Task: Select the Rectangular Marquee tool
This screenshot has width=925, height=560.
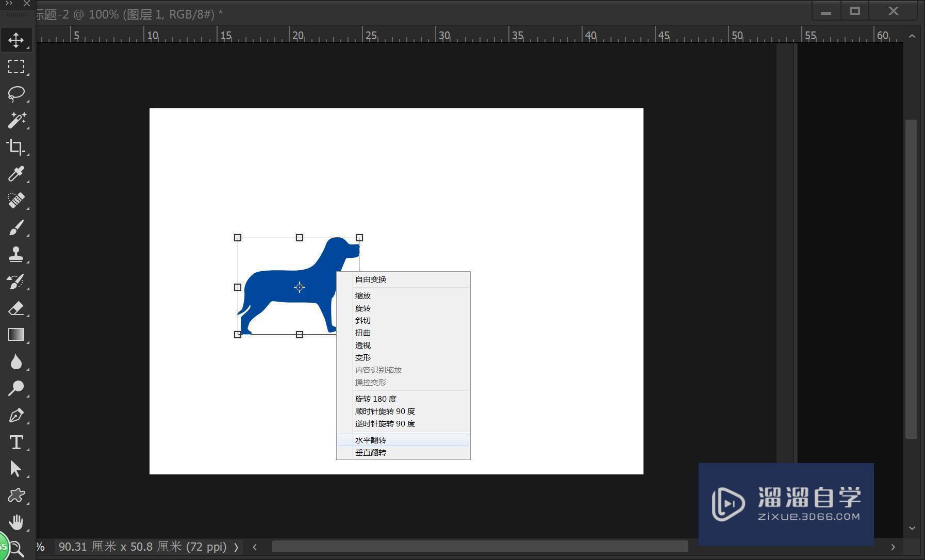Action: tap(17, 67)
